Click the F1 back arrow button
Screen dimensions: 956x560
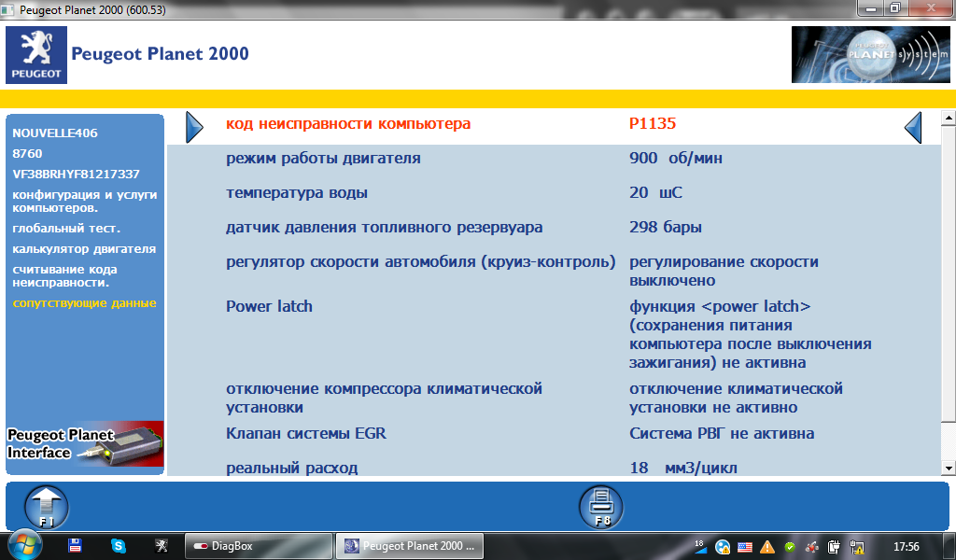(46, 508)
